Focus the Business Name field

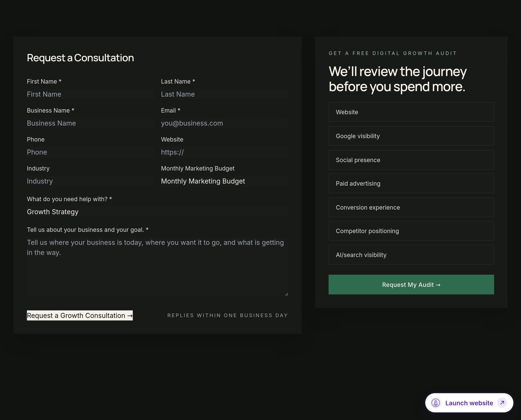pyautogui.click(x=90, y=123)
